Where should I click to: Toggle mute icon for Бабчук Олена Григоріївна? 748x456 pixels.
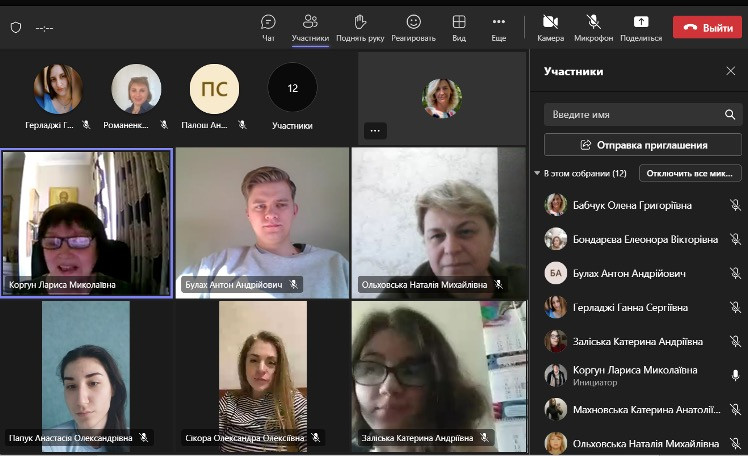pyautogui.click(x=735, y=205)
